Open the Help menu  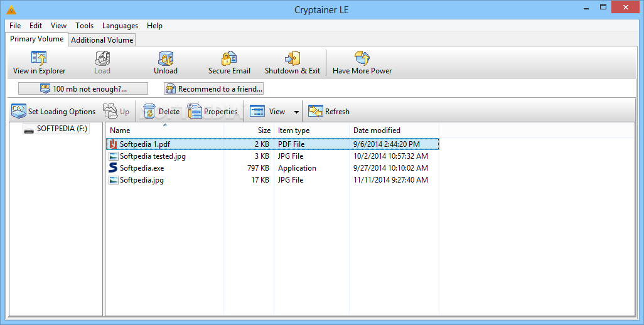coord(154,26)
